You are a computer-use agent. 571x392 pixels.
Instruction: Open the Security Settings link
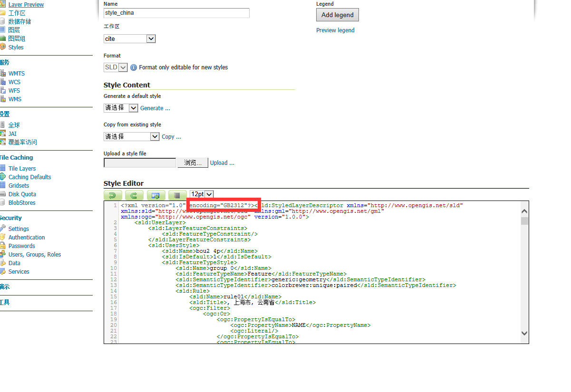point(19,229)
